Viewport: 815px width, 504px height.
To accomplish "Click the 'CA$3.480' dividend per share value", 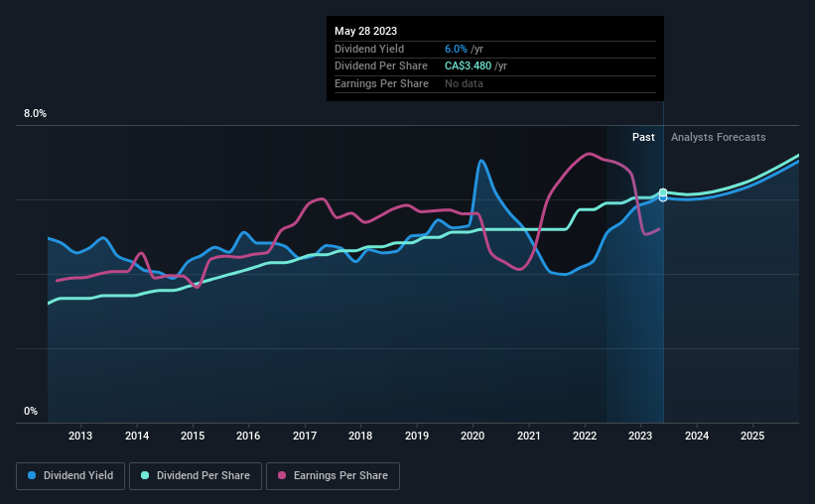I will (x=468, y=66).
